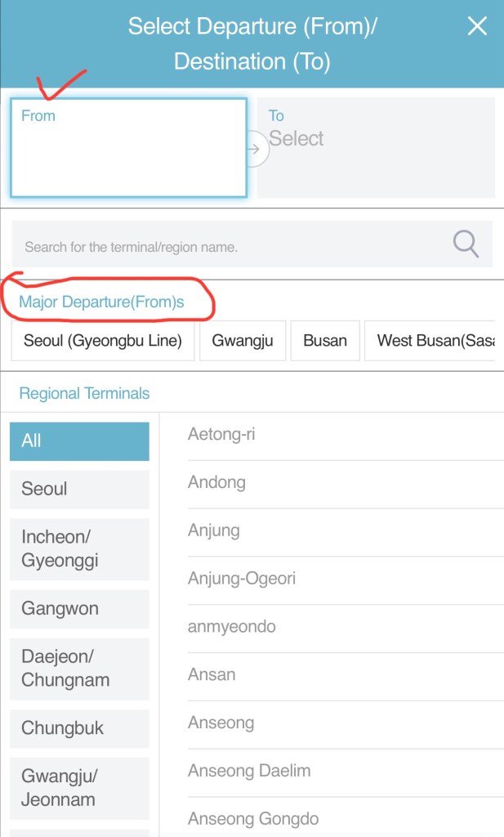Image resolution: width=504 pixels, height=837 pixels.
Task: Filter terminals by Gangwon region
Action: [x=79, y=609]
